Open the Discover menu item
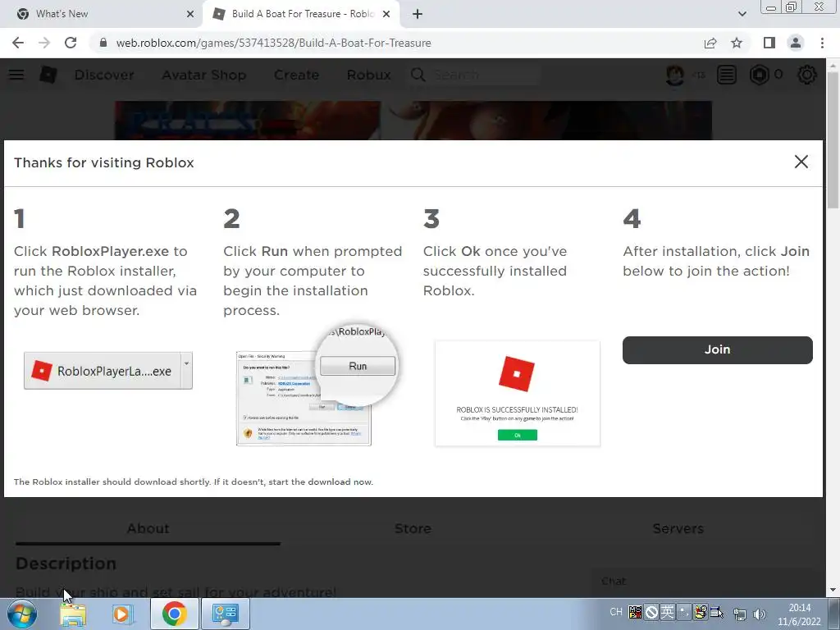Screen dimensions: 840x630 click(x=104, y=75)
